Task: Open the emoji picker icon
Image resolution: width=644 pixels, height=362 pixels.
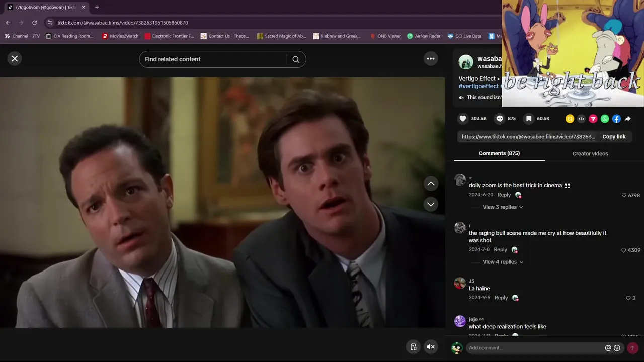Action: point(617,348)
